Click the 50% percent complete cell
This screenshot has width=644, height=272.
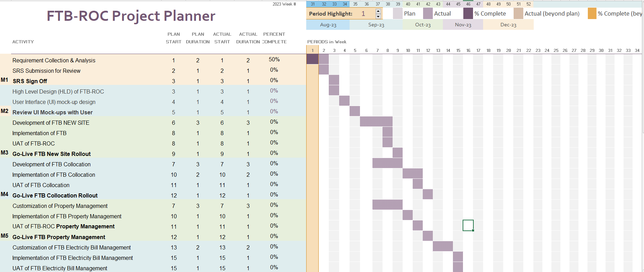coord(274,60)
